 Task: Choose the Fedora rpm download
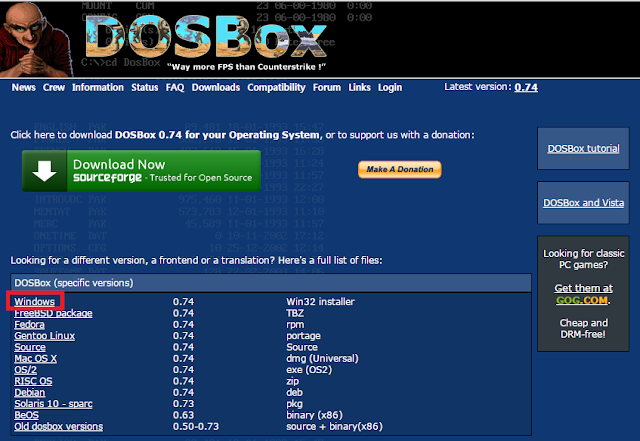(x=30, y=324)
